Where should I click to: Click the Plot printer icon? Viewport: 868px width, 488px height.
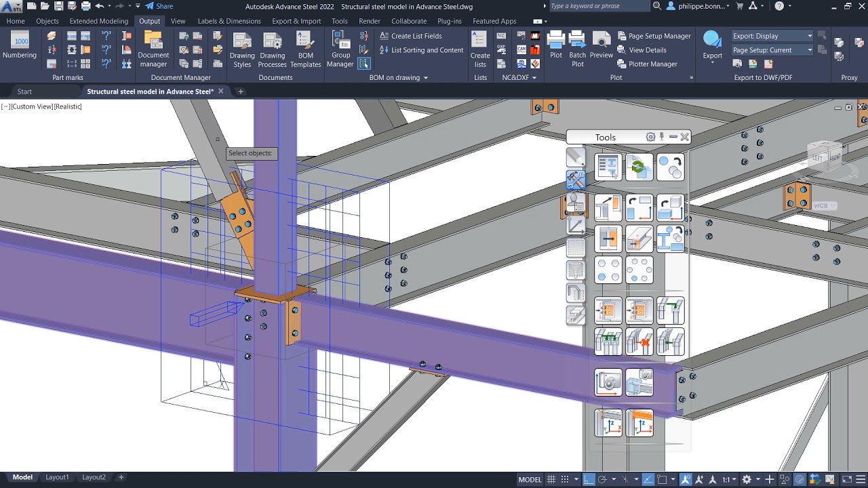[556, 45]
